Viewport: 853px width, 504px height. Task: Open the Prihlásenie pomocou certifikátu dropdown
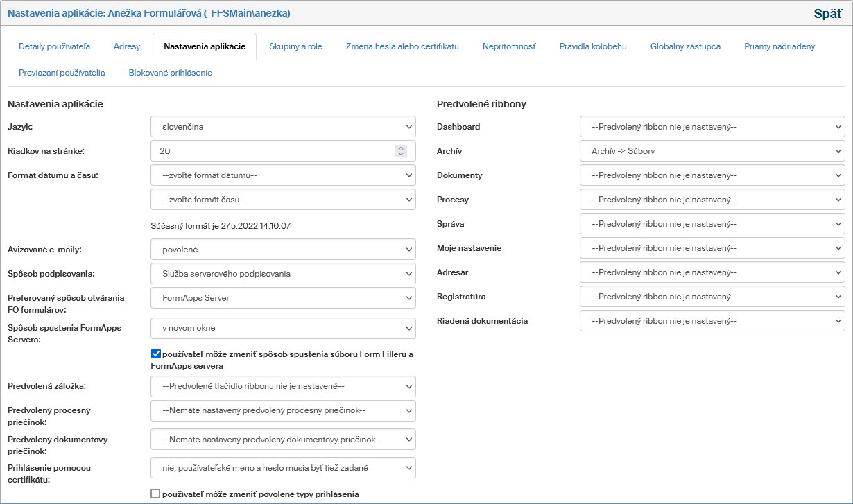[283, 468]
